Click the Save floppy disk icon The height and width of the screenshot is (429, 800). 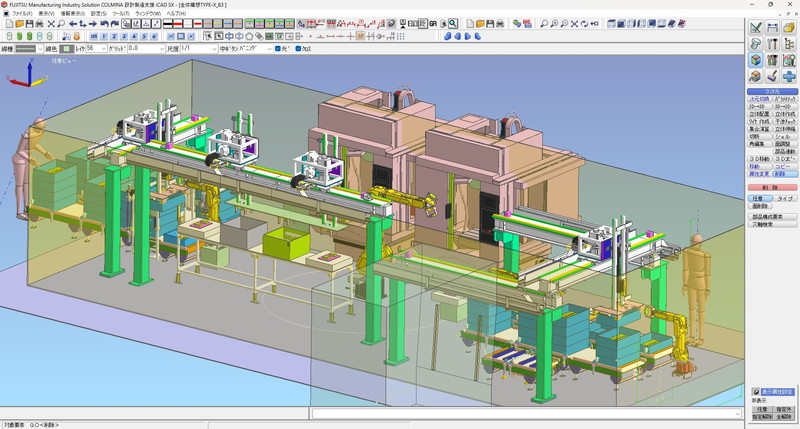(32, 23)
